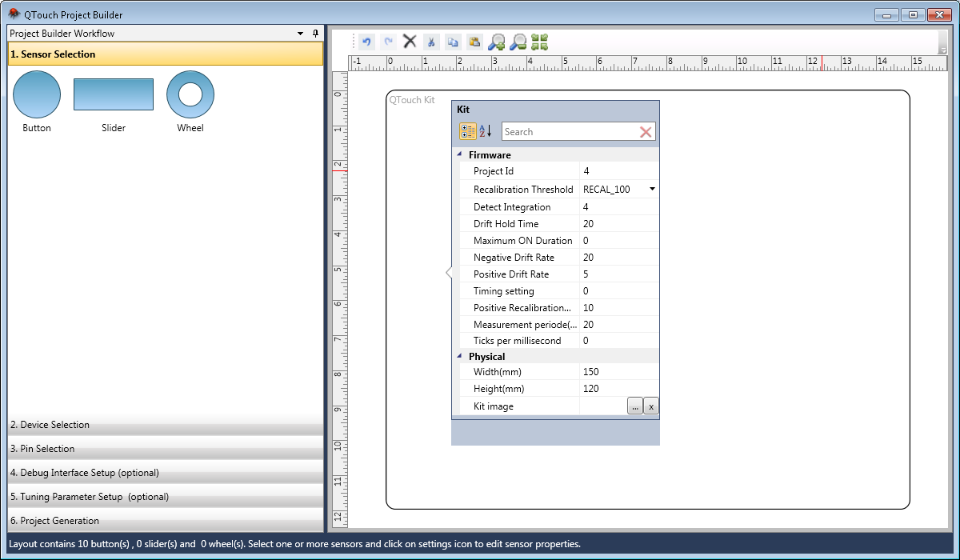This screenshot has height=560, width=960.
Task: Remove the Kit image with x button
Action: (651, 406)
